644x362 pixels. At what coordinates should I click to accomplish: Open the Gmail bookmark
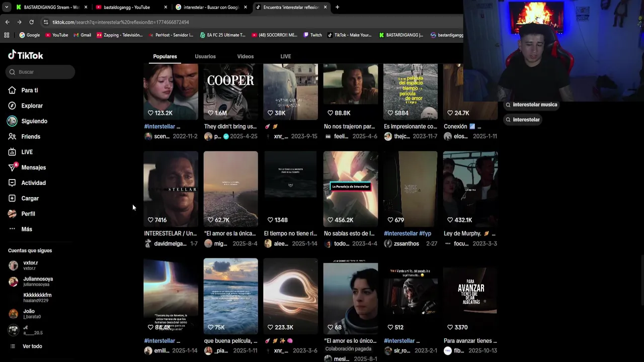(x=82, y=35)
